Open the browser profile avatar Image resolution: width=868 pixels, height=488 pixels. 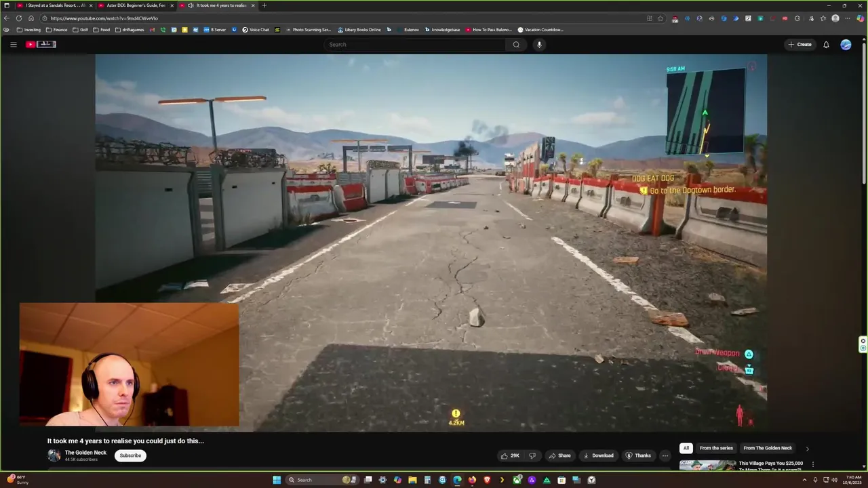point(835,18)
